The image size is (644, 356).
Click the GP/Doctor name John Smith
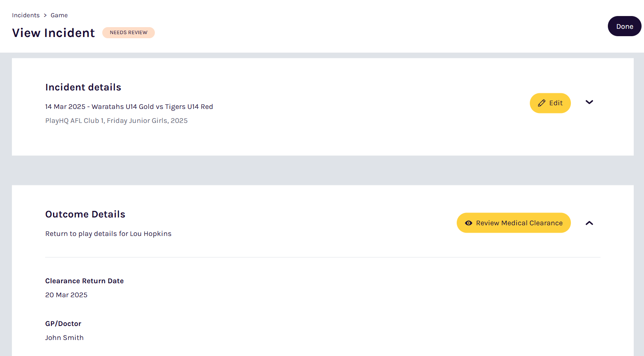point(64,338)
